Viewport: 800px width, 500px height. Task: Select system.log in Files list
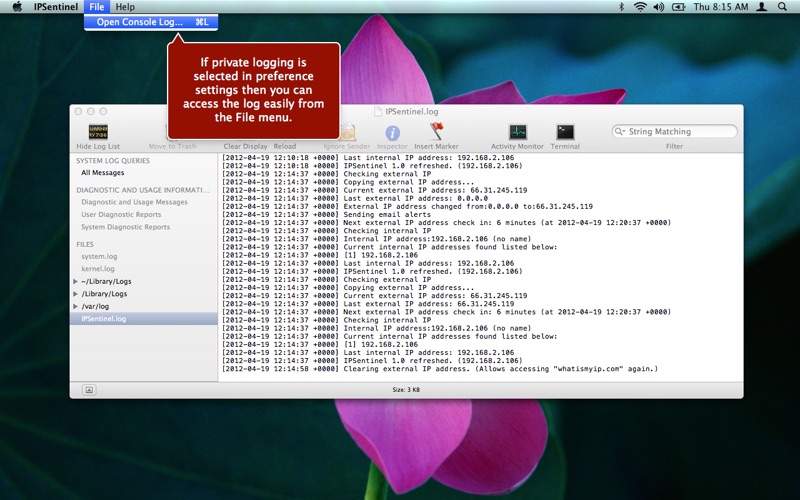[99, 256]
